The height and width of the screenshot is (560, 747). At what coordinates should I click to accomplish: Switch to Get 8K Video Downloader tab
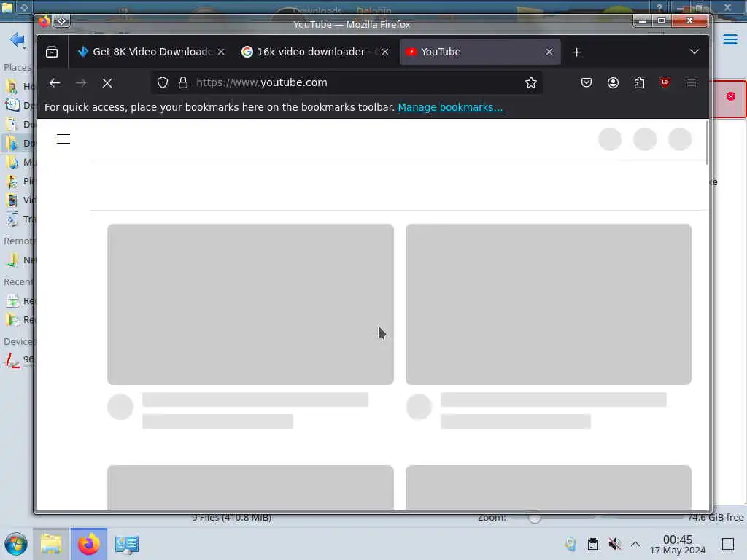[x=151, y=52]
